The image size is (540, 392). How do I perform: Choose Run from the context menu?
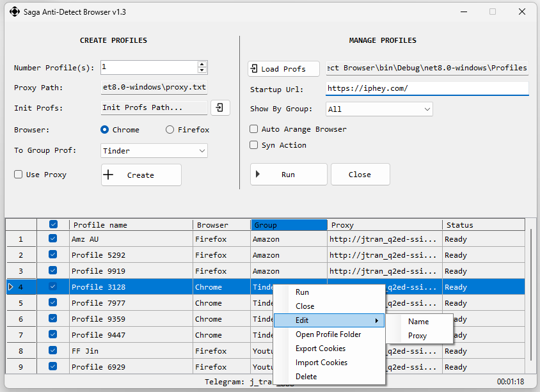[329, 292]
